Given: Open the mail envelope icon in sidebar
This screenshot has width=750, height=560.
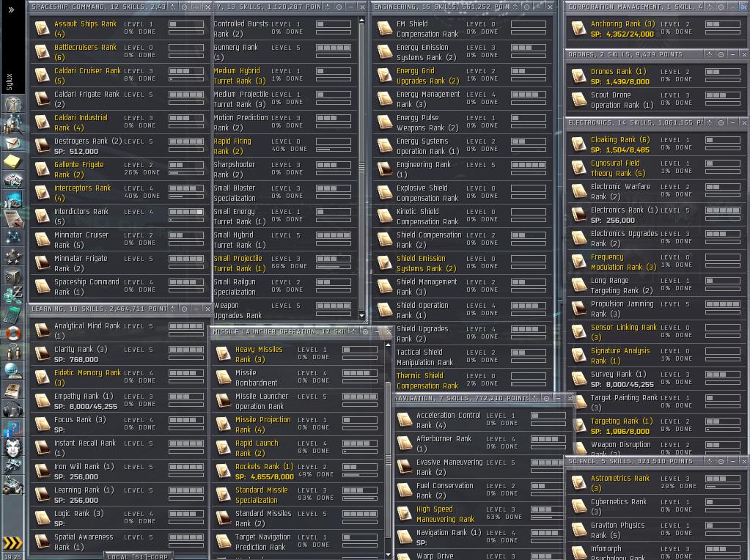Looking at the screenshot, I should pos(12,144).
